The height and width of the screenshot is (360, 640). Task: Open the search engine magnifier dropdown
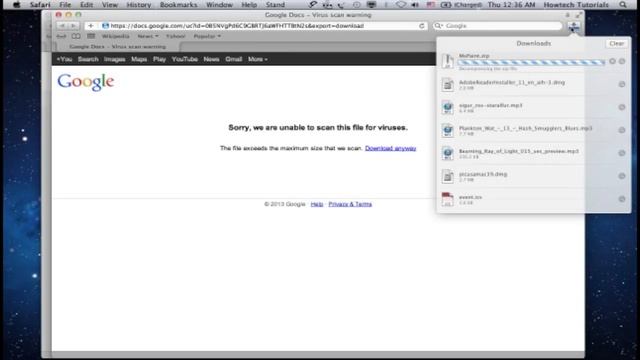tap(439, 26)
